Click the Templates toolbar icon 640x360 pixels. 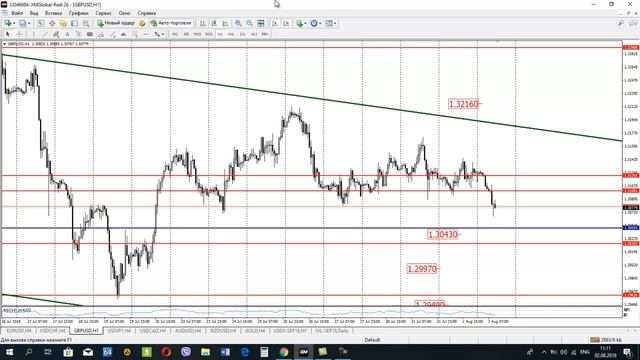point(329,23)
